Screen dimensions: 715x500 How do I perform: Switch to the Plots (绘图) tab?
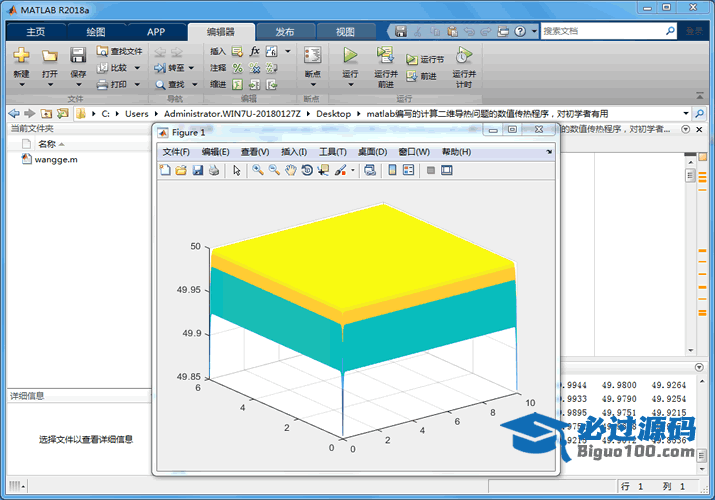96,31
